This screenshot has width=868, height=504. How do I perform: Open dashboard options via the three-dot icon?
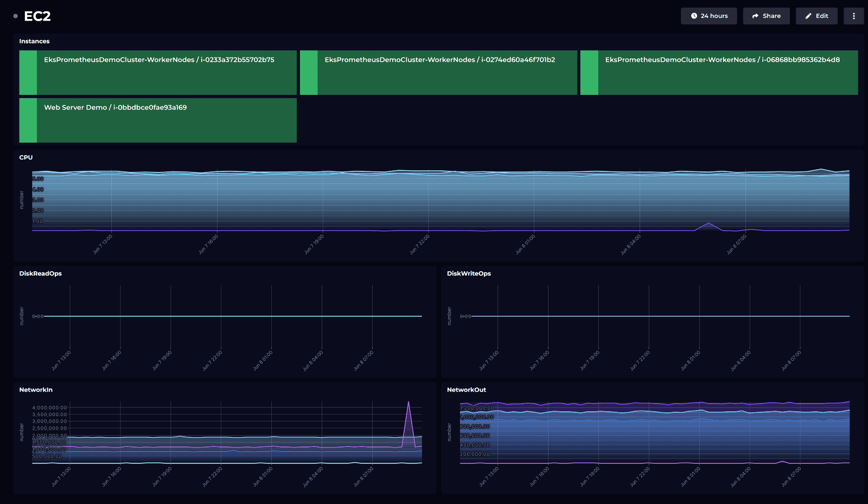click(x=853, y=16)
